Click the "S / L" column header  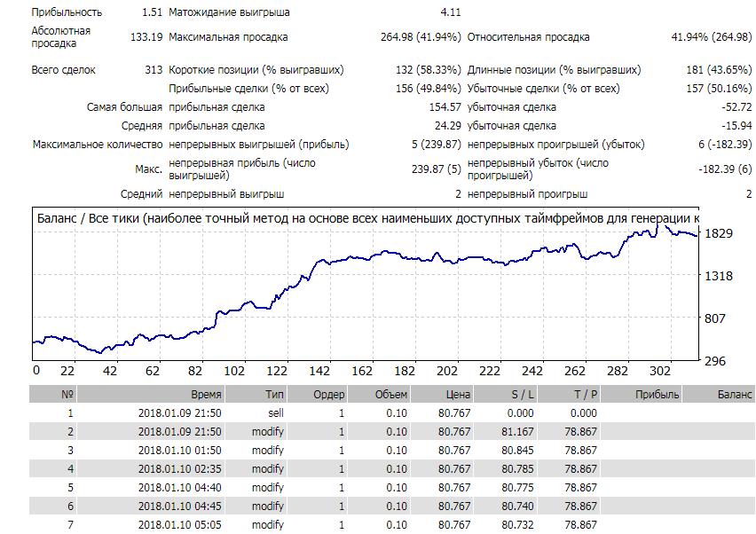pos(522,395)
